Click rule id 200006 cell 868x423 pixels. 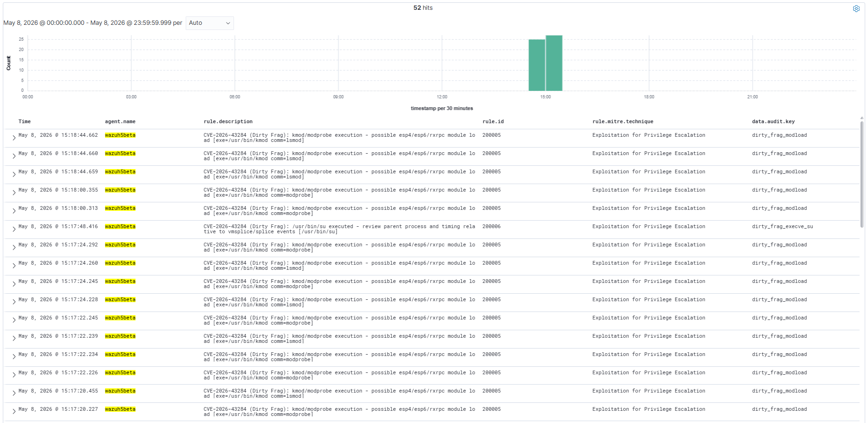(x=491, y=226)
